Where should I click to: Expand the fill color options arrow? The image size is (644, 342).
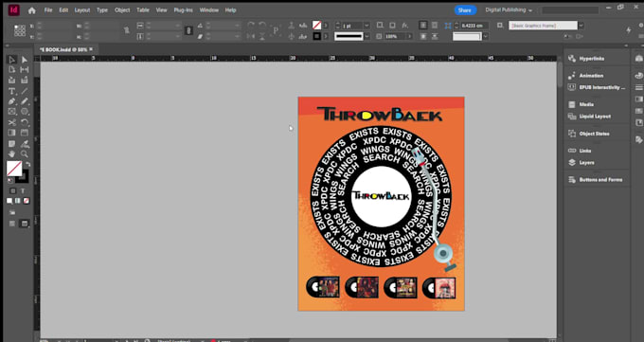325,26
